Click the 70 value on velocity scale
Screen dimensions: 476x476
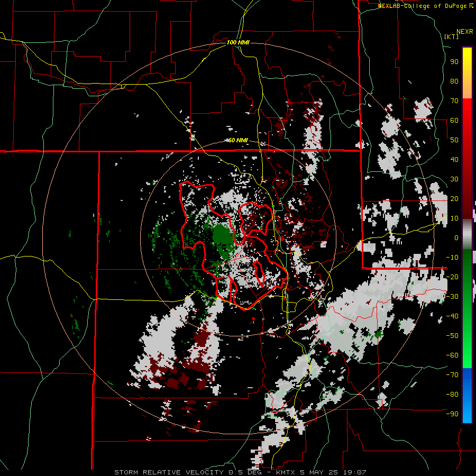coord(454,101)
